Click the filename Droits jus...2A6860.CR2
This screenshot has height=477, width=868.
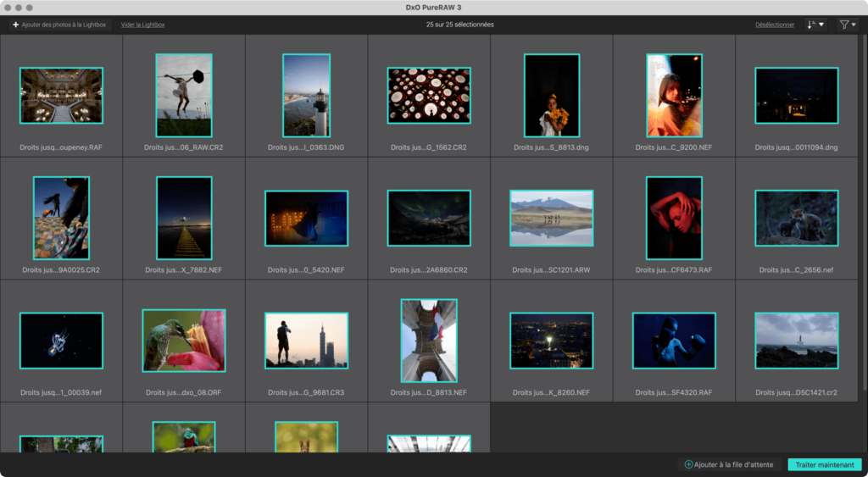point(429,270)
